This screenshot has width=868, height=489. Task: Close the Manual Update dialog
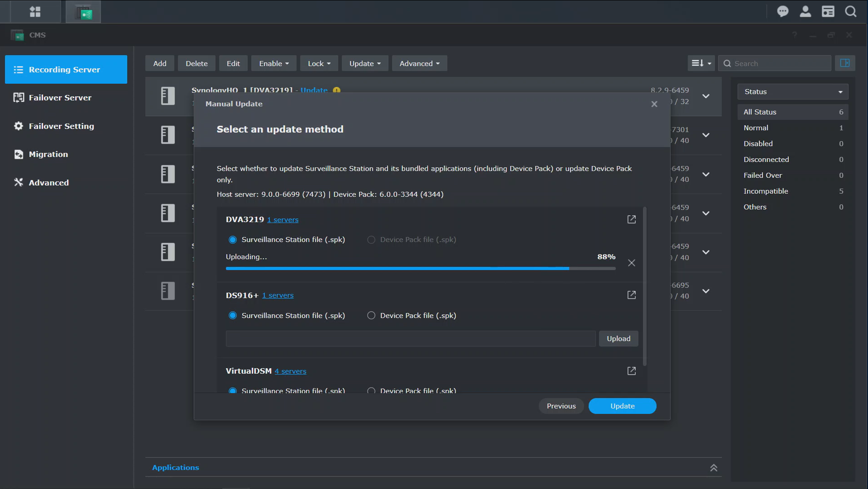coord(654,104)
